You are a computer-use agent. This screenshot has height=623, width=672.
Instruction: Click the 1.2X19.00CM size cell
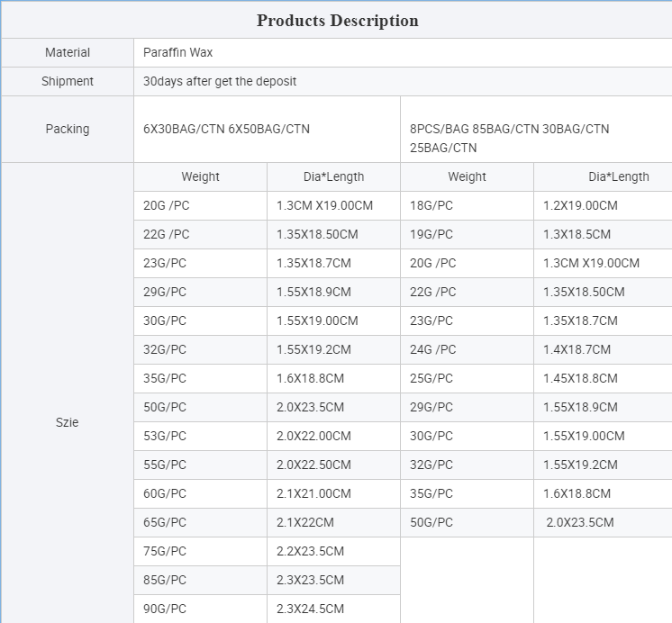pos(603,205)
